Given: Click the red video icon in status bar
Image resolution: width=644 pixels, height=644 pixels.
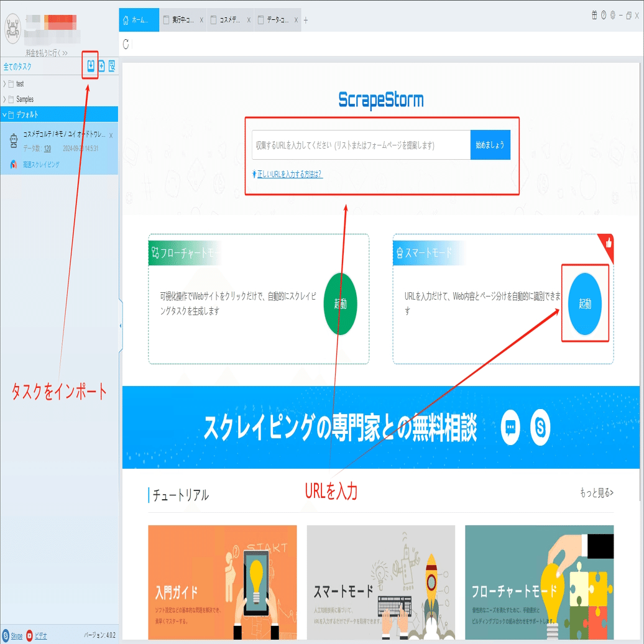Looking at the screenshot, I should click(30, 636).
